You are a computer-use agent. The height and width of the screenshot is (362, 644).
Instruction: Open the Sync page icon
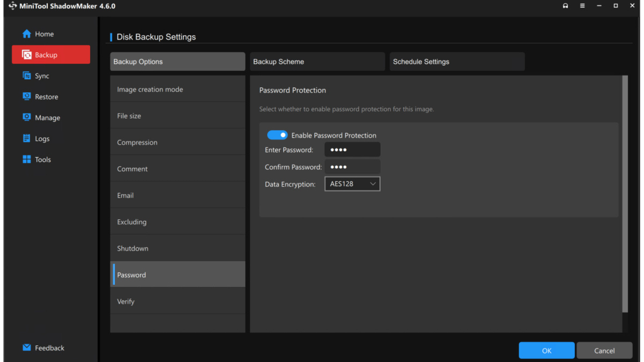point(26,76)
